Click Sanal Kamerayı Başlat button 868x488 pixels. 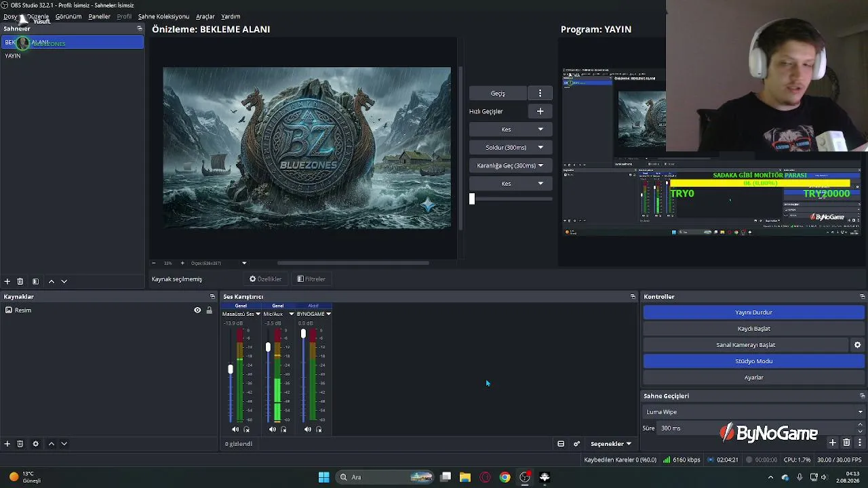[x=745, y=345]
